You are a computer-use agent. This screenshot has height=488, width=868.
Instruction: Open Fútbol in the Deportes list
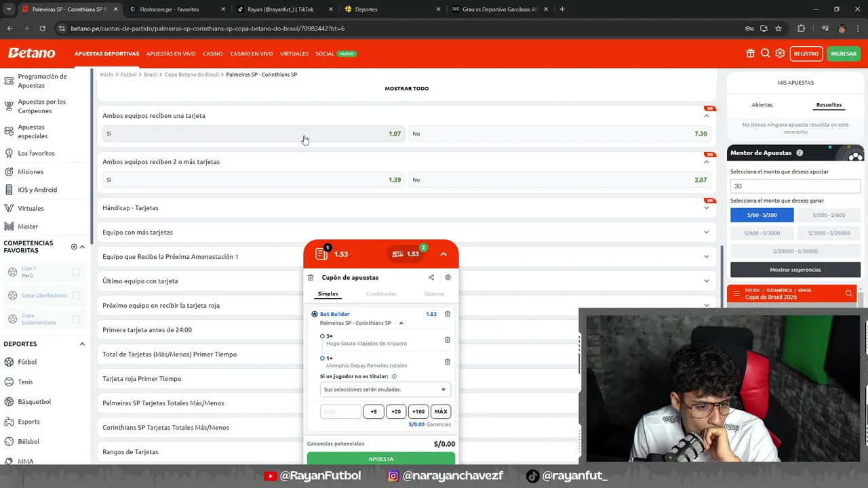[27, 362]
